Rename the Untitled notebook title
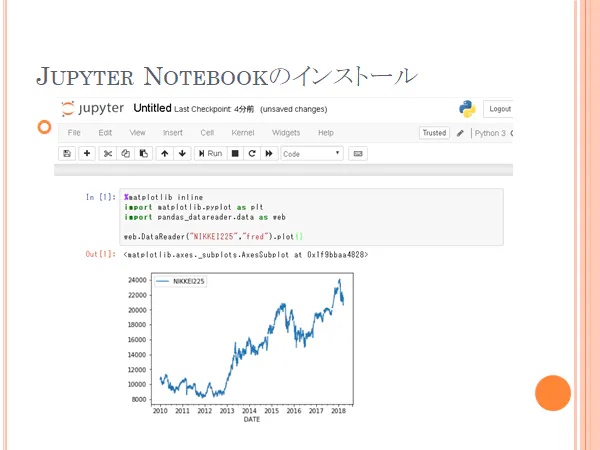Screen dimensions: 600x450 tap(152, 108)
